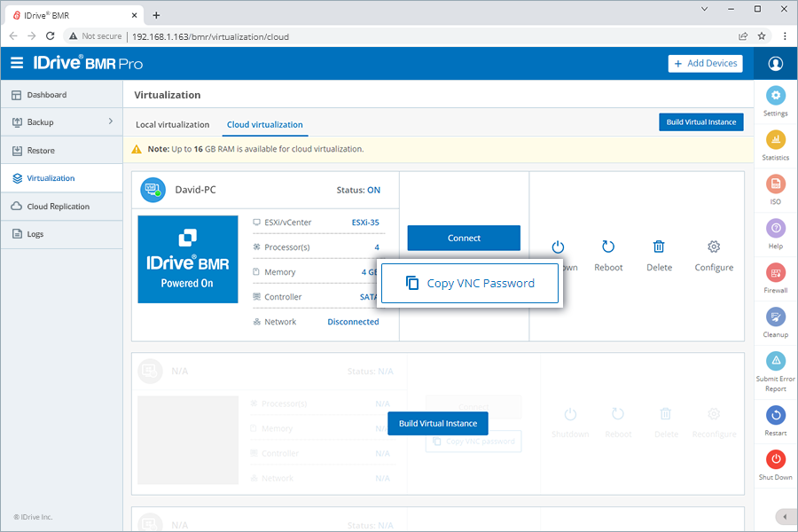Open the user account profile icon
Viewport: 798px width, 532px height.
pos(775,64)
